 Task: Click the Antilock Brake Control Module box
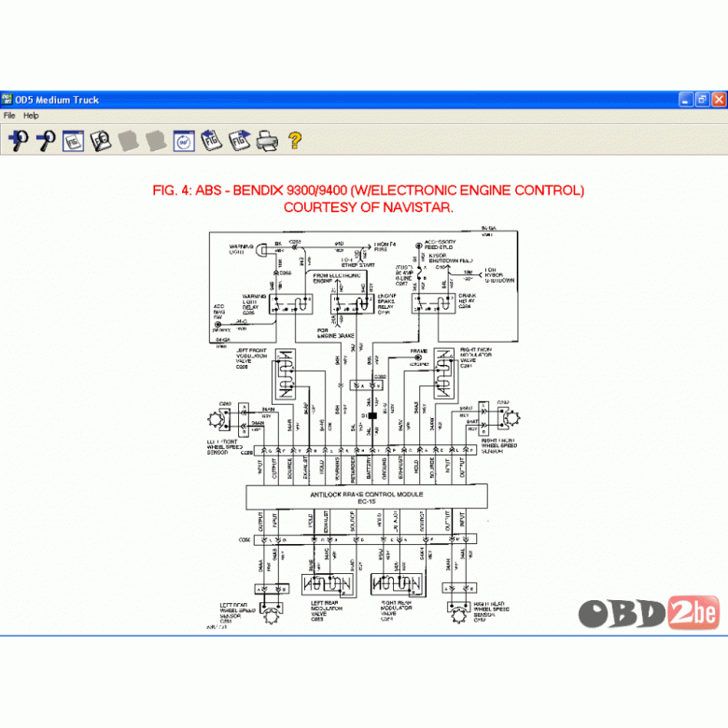tap(366, 497)
